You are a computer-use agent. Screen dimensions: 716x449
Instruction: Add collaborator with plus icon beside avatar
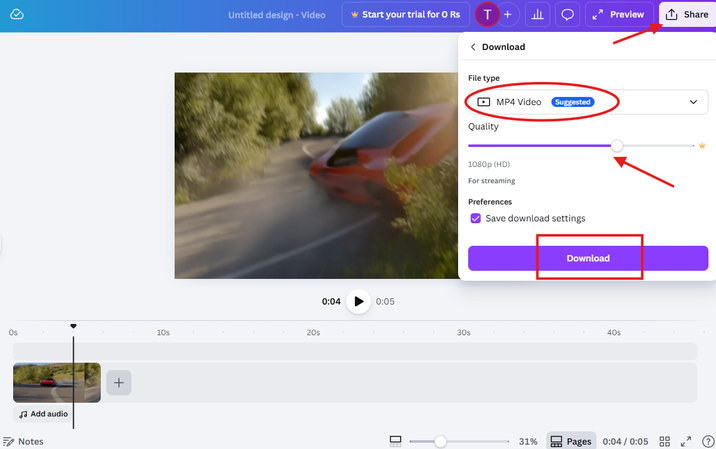tap(507, 15)
